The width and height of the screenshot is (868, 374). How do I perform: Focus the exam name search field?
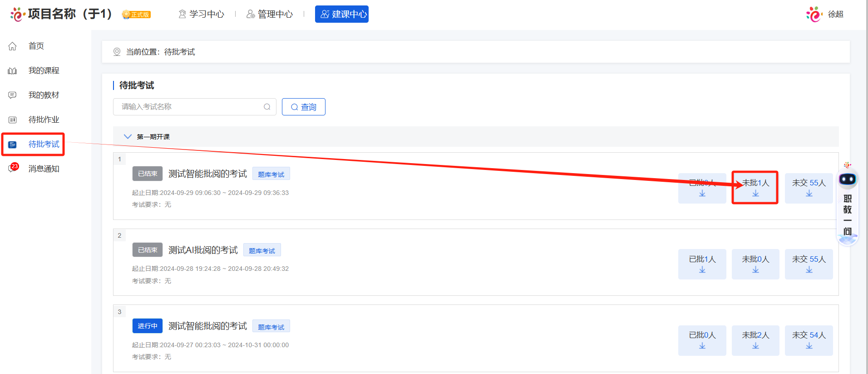pyautogui.click(x=191, y=107)
